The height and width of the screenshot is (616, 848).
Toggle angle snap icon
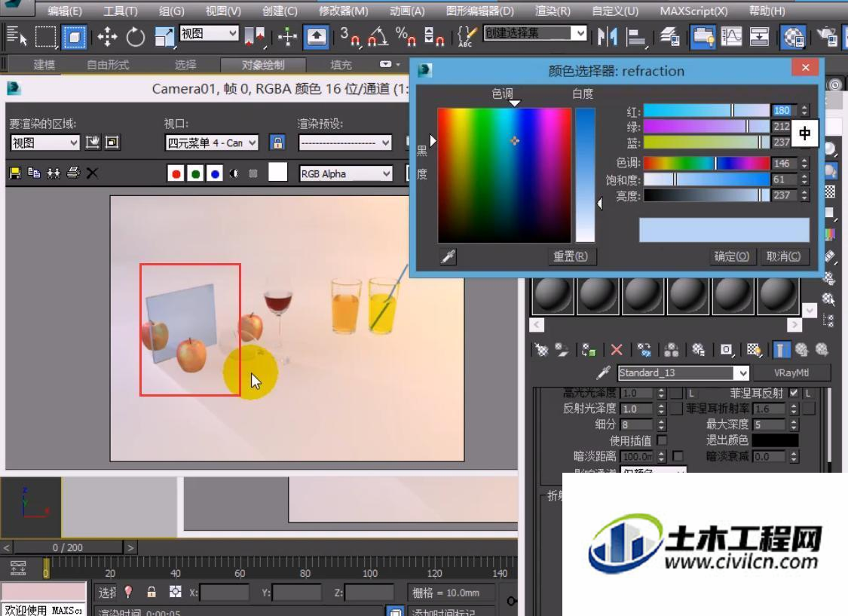pos(378,37)
